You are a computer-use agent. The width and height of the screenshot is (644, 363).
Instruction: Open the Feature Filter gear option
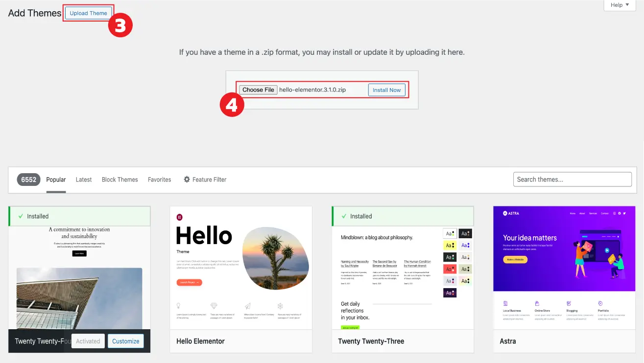[205, 180]
